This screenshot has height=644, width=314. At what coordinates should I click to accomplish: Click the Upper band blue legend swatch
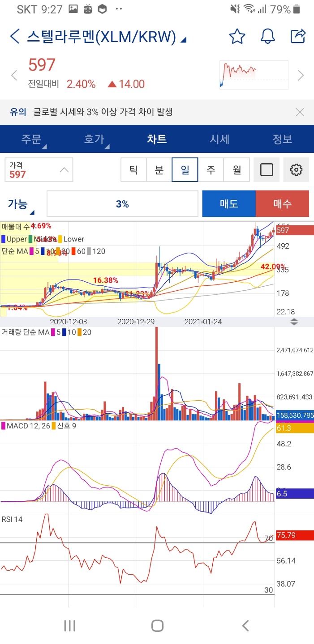point(4,239)
